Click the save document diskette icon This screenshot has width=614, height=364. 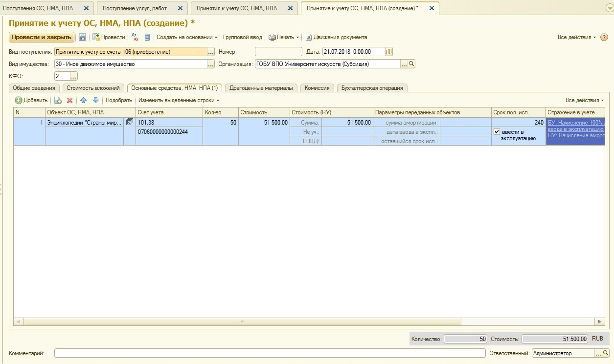[x=83, y=37]
